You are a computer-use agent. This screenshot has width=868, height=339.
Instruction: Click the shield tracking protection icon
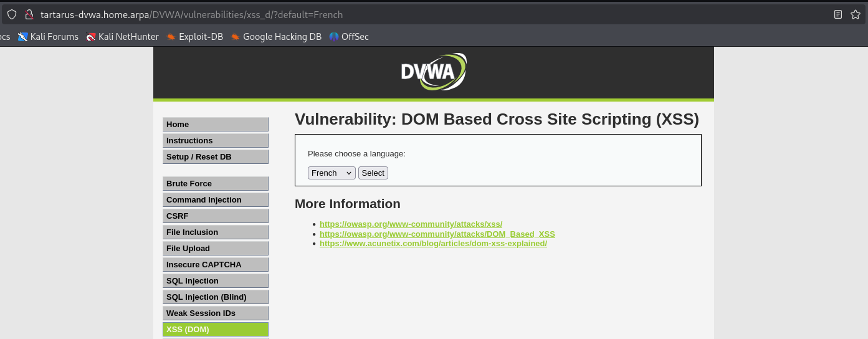coord(12,14)
